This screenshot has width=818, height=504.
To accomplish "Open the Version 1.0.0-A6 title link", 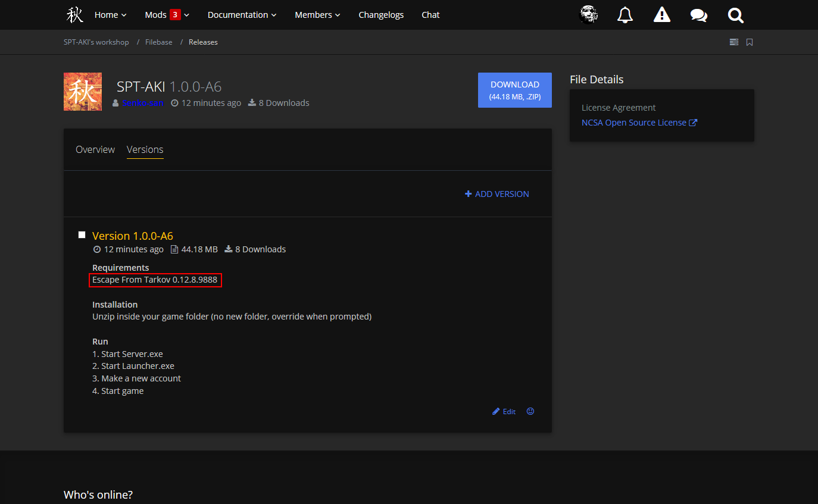I will click(x=133, y=236).
